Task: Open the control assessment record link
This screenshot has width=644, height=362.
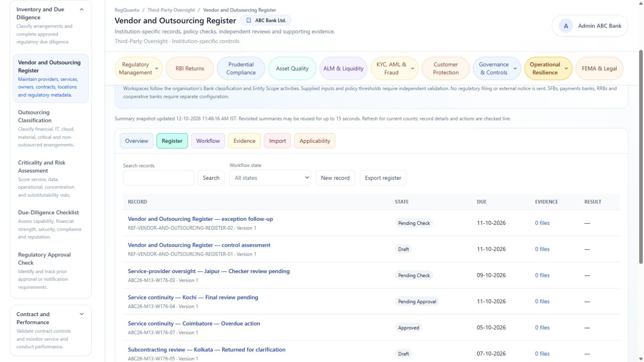Action: click(x=199, y=245)
